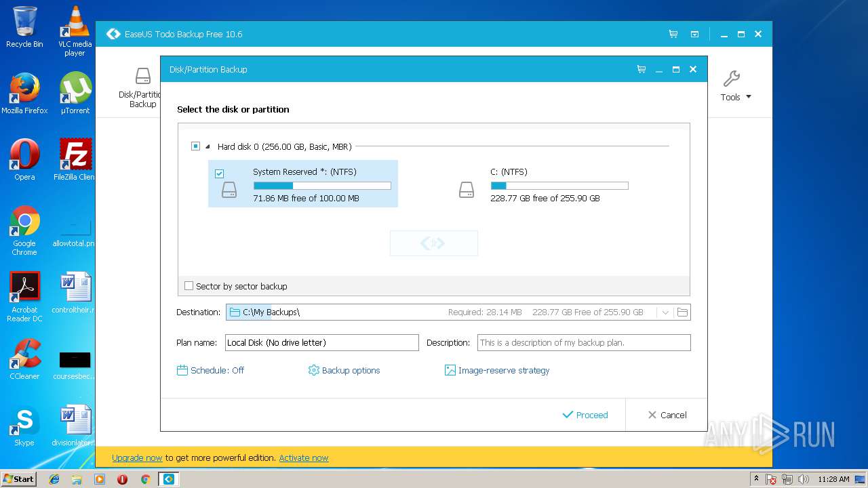Open the Recycle Bin desktop icon
The height and width of the screenshot is (488, 868).
coord(24,26)
